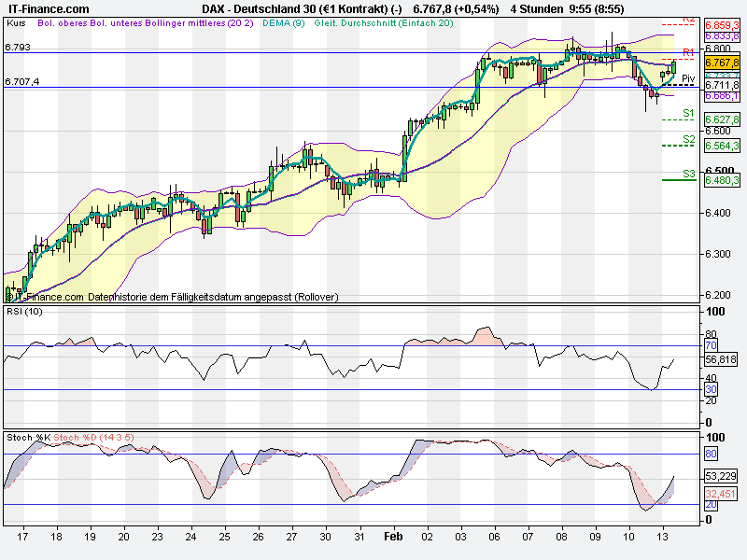Viewport: 747px width, 560px height.
Task: Select the Feb label on the time axis
Action: [394, 539]
